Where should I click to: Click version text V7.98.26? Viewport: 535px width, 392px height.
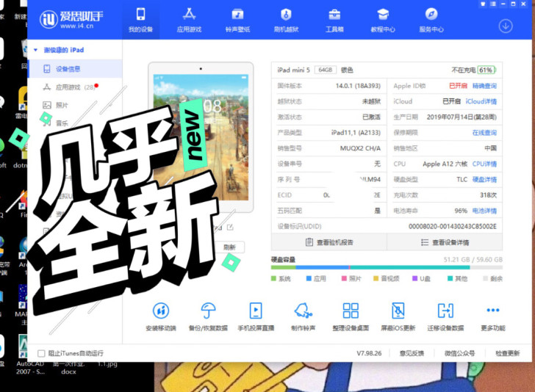pyautogui.click(x=369, y=353)
